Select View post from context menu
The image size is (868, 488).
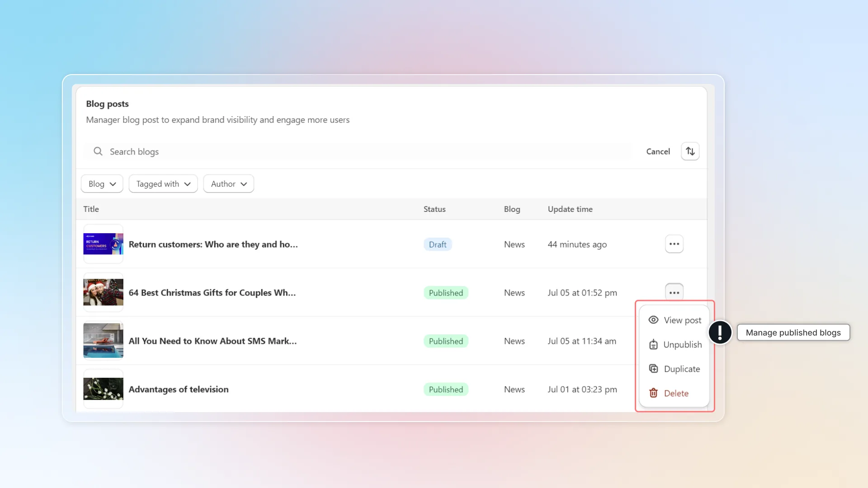coord(674,320)
